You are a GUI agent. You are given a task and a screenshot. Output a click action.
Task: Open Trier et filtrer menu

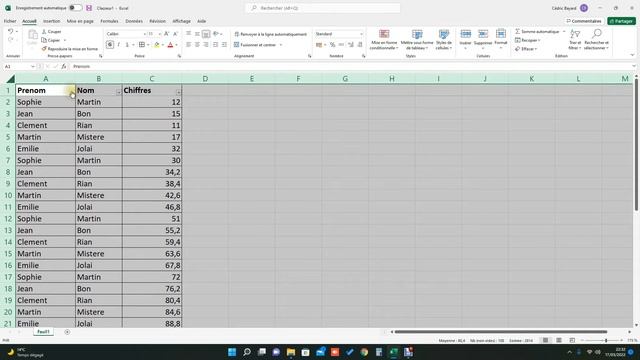575,39
